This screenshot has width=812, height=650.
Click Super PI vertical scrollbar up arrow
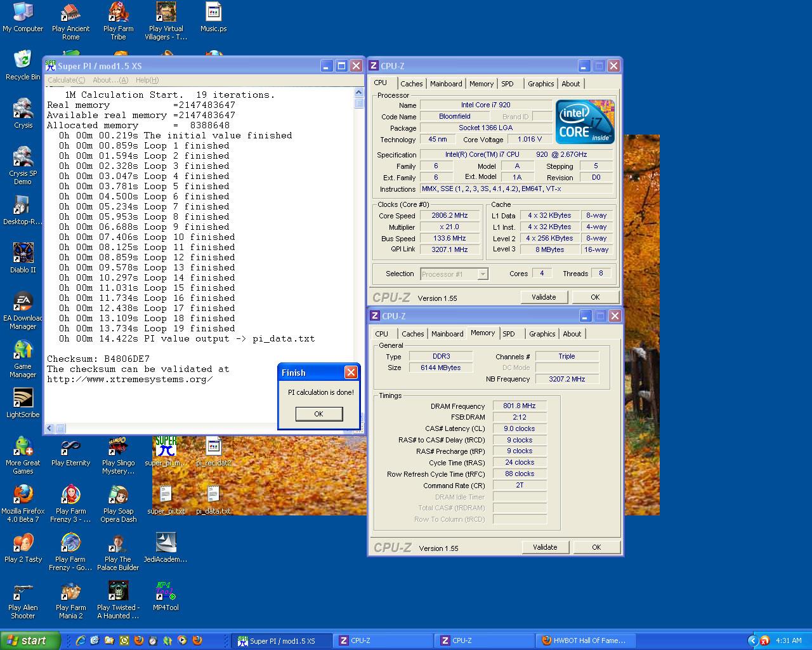pyautogui.click(x=359, y=92)
